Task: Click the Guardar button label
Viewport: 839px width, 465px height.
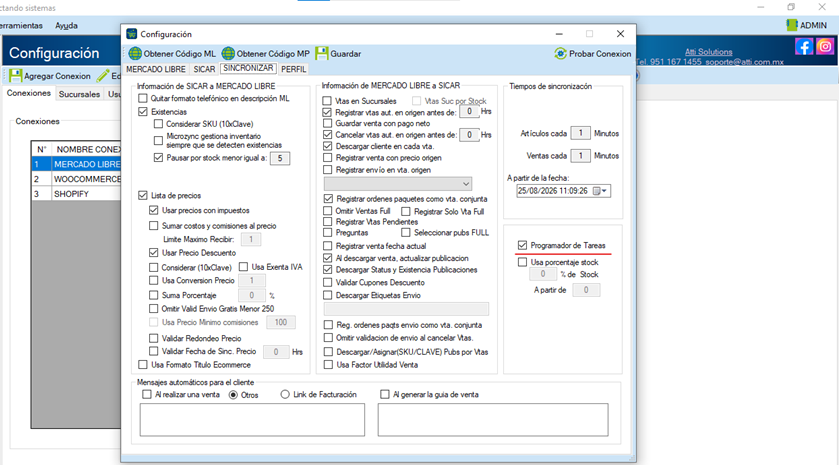Action: pos(346,54)
